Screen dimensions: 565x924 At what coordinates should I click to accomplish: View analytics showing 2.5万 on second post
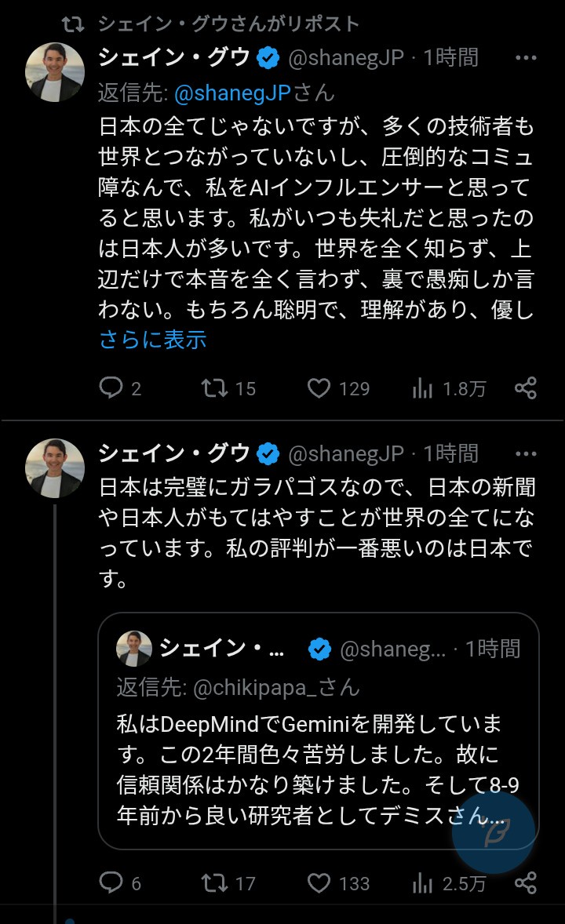423,883
